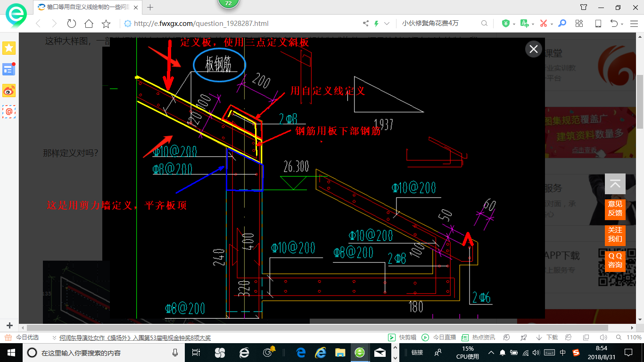This screenshot has height=362, width=644.
Task: Expand the address bar dropdown chevron
Action: [387, 24]
